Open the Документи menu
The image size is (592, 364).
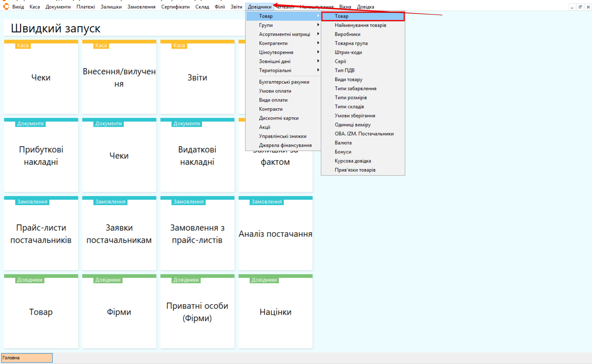point(58,7)
